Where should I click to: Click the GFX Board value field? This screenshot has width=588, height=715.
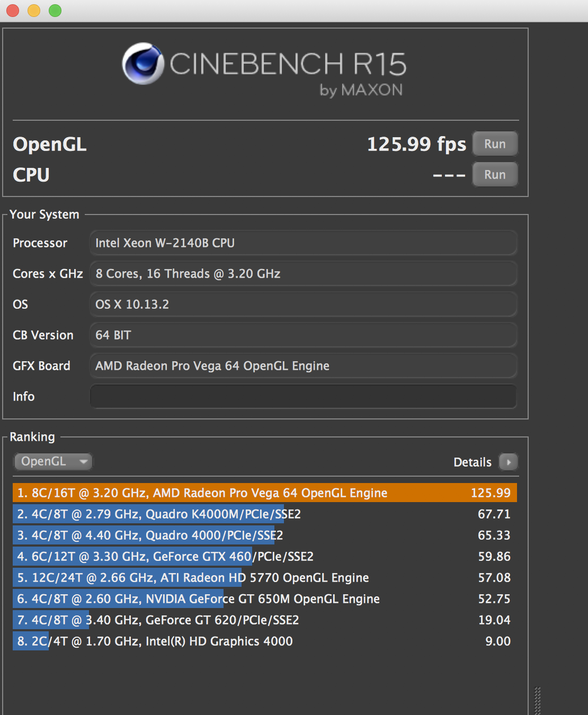pyautogui.click(x=303, y=365)
